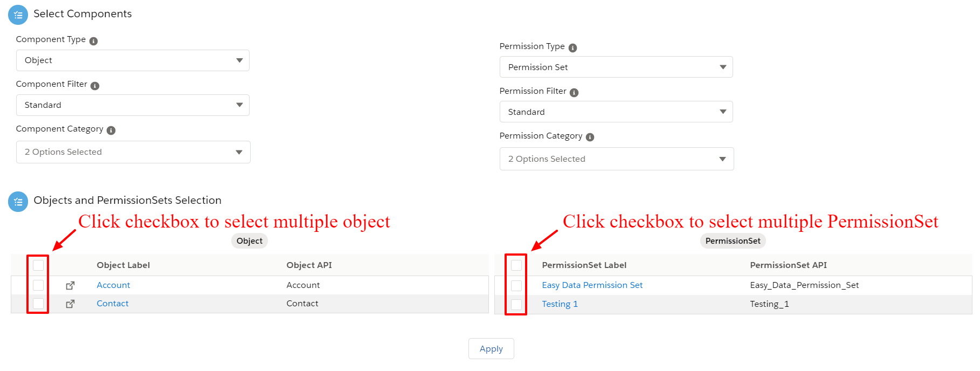
Task: Show info tooltip for Component Type
Action: tap(94, 41)
